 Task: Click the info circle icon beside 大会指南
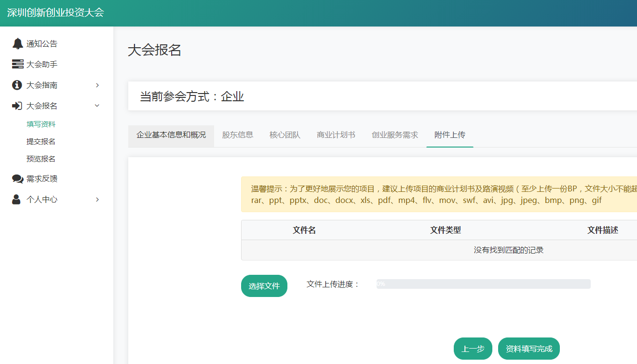(x=17, y=85)
